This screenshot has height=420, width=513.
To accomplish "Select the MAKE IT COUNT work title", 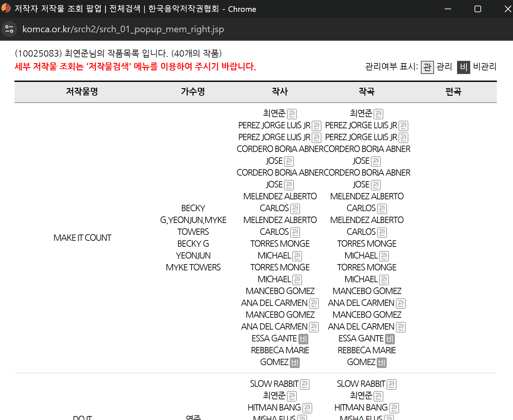I will (x=82, y=238).
